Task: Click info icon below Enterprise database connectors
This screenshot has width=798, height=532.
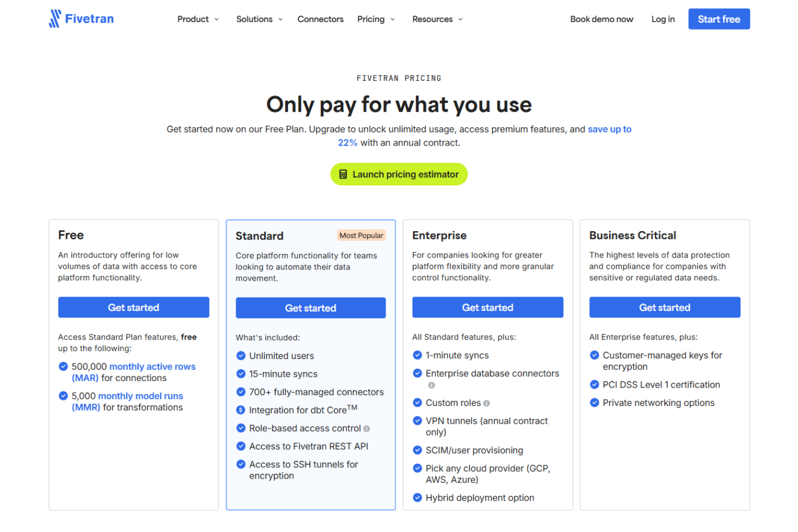Action: coord(431,385)
